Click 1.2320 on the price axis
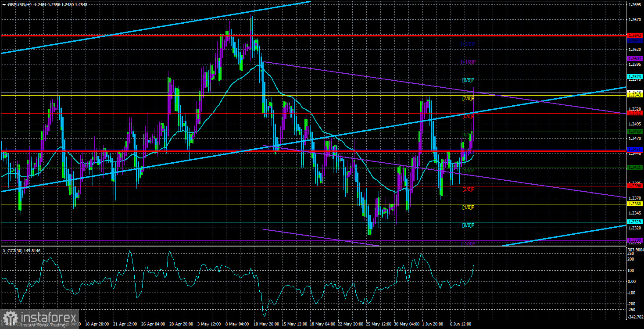 [x=634, y=228]
